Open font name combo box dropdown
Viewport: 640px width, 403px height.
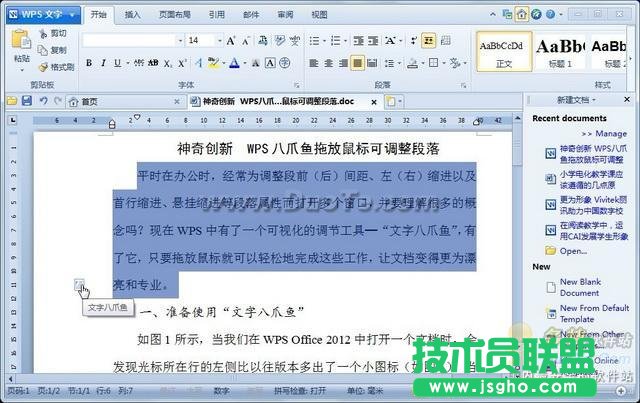180,41
